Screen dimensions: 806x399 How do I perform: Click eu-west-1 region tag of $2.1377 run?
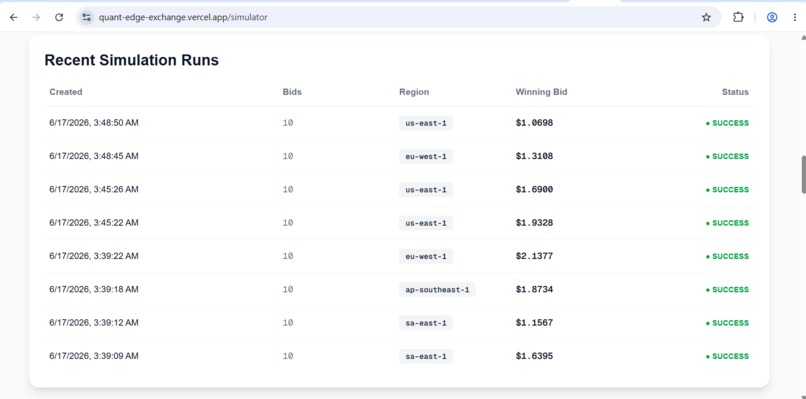click(x=426, y=256)
